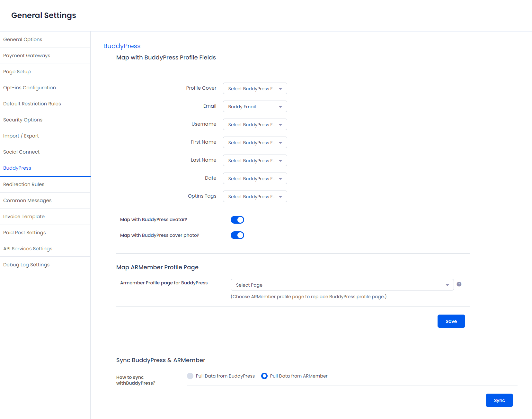Open Default Restriction Rules tab
The image size is (532, 419).
tap(45, 104)
